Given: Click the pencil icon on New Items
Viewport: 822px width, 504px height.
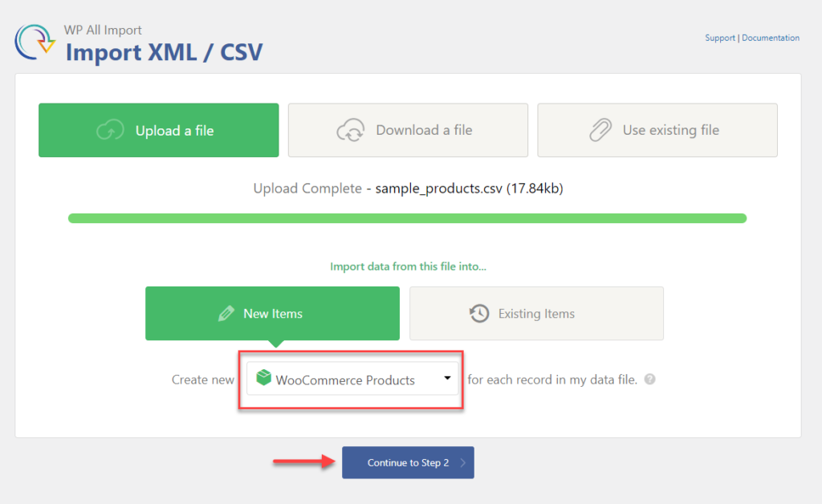Looking at the screenshot, I should [x=226, y=314].
